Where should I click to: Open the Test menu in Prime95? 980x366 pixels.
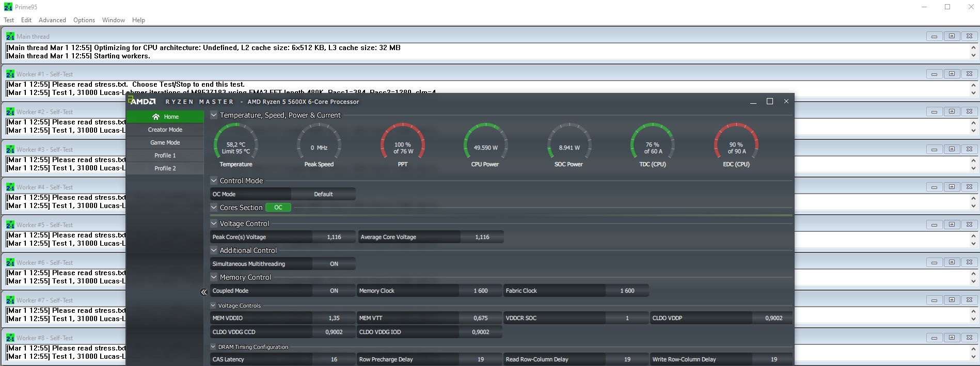pyautogui.click(x=9, y=20)
